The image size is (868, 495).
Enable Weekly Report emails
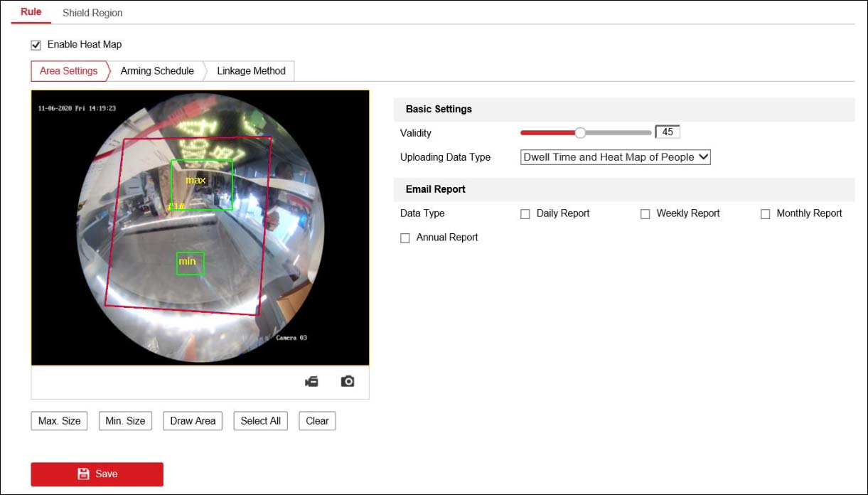point(645,213)
